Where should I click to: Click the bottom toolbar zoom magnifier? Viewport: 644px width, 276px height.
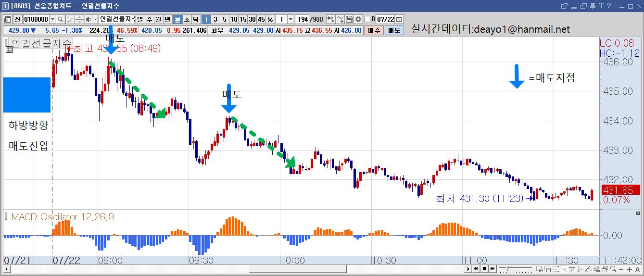[613, 269]
